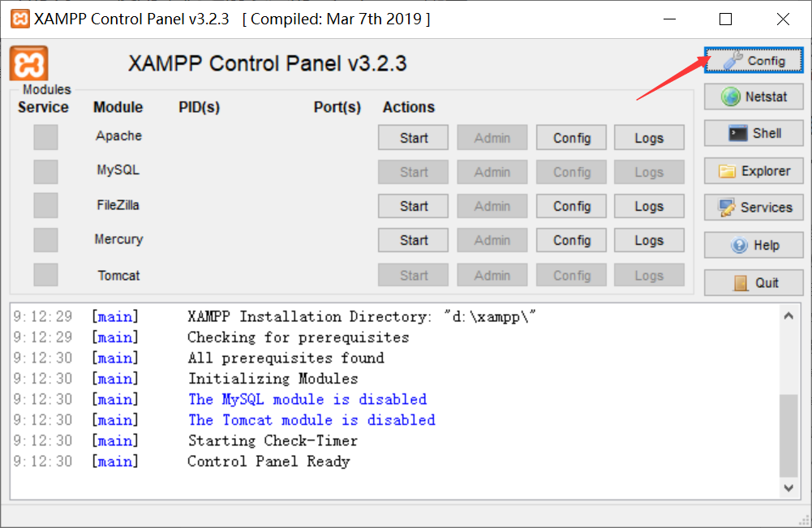Click the log scrollbar down arrow
Viewport: 812px width, 528px height.
788,487
